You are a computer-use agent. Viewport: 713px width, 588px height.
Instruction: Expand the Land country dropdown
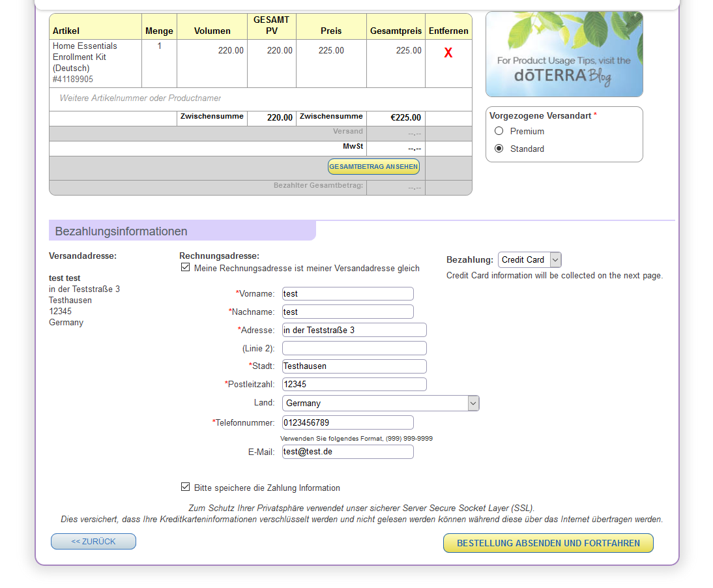coord(381,404)
